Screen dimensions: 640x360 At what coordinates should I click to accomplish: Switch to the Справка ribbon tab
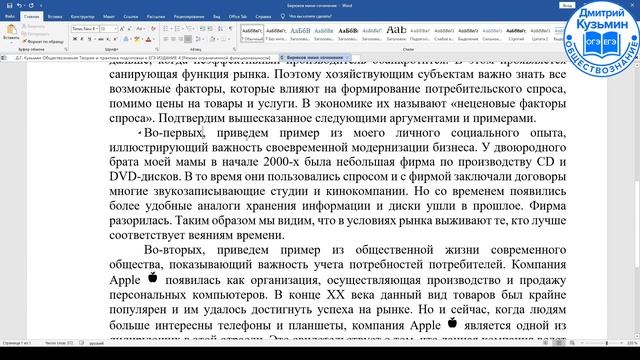[x=263, y=17]
